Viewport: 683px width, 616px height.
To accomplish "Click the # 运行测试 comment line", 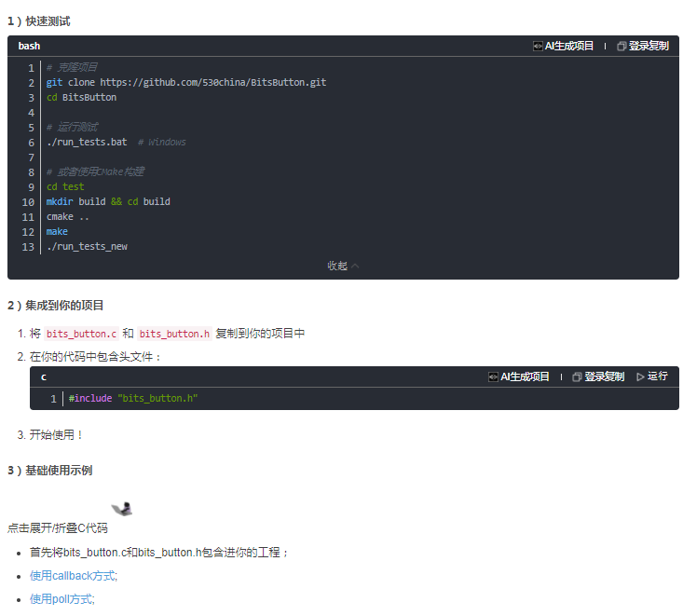I will click(73, 127).
